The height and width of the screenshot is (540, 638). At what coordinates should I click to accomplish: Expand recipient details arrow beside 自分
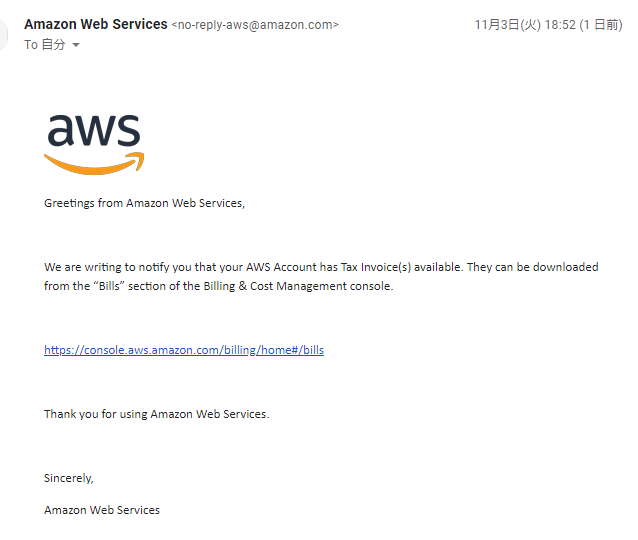click(76, 45)
